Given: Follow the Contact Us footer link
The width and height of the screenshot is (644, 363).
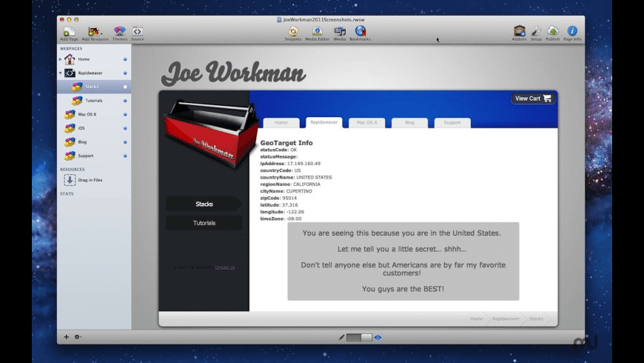Looking at the screenshot, I should point(225,267).
